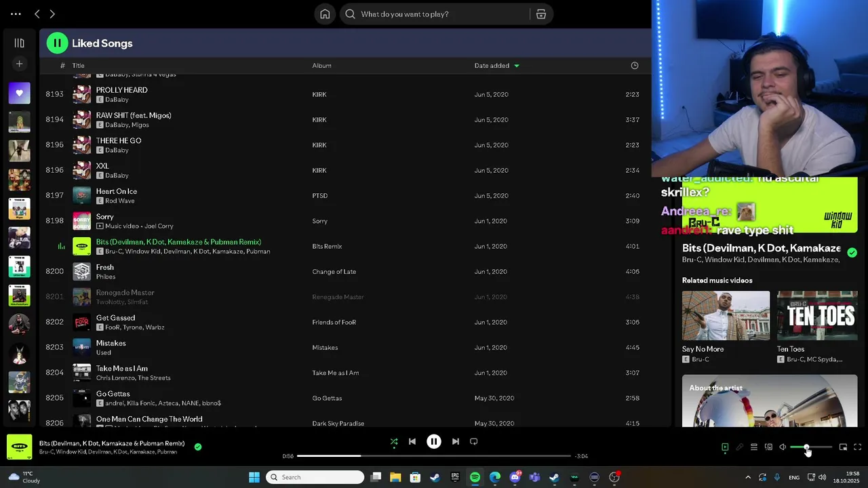
Task: Toggle shuffle in player bar
Action: pyautogui.click(x=394, y=442)
